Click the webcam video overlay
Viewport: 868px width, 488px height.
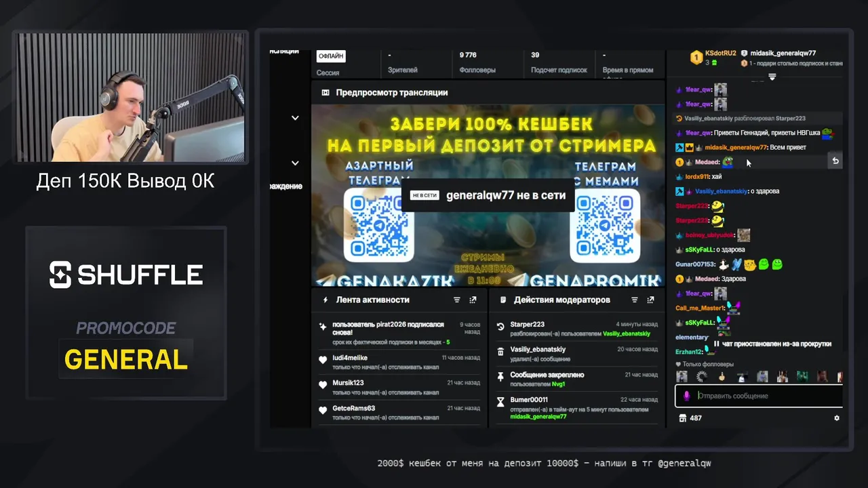130,97
